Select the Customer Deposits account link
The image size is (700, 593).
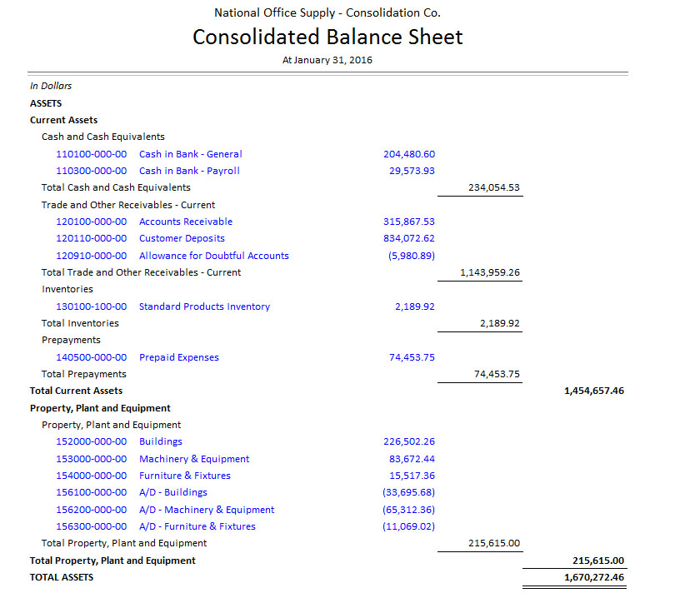click(182, 238)
